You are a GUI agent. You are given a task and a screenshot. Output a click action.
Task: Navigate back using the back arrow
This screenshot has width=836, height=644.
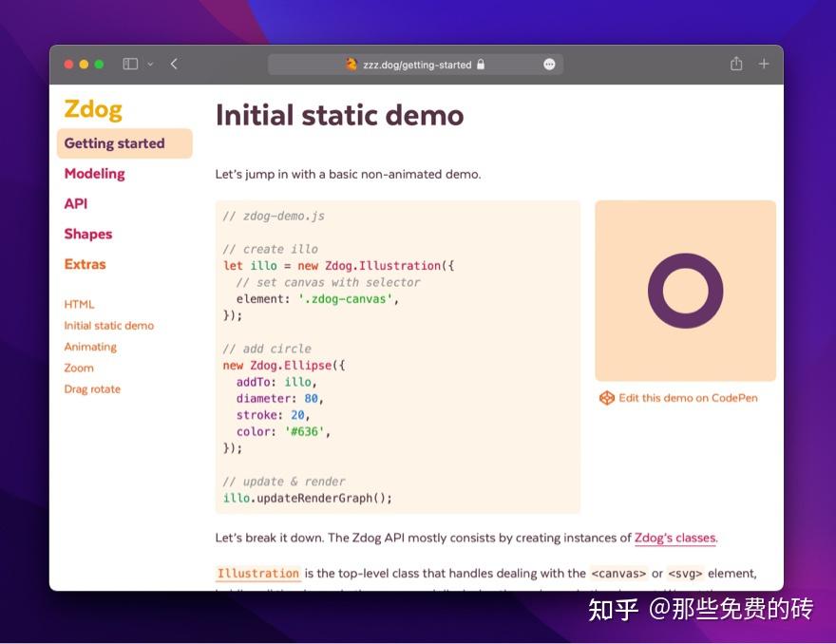tap(174, 64)
